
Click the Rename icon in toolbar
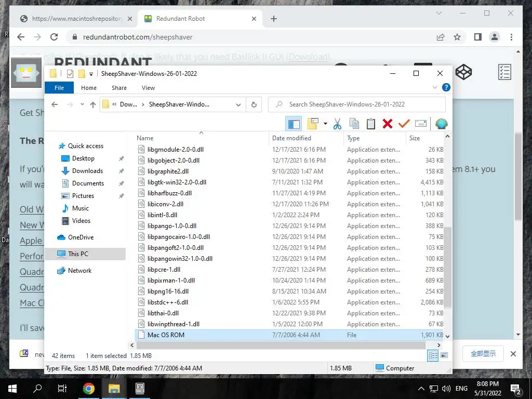click(x=421, y=124)
